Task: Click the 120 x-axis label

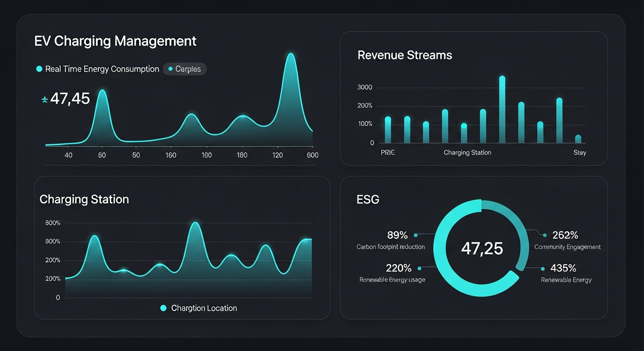Action: 278,155
